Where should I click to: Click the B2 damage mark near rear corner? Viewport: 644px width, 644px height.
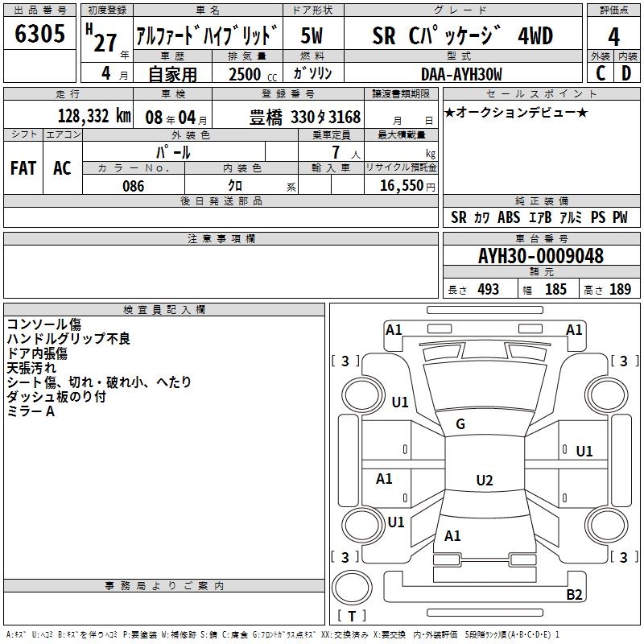point(574,595)
